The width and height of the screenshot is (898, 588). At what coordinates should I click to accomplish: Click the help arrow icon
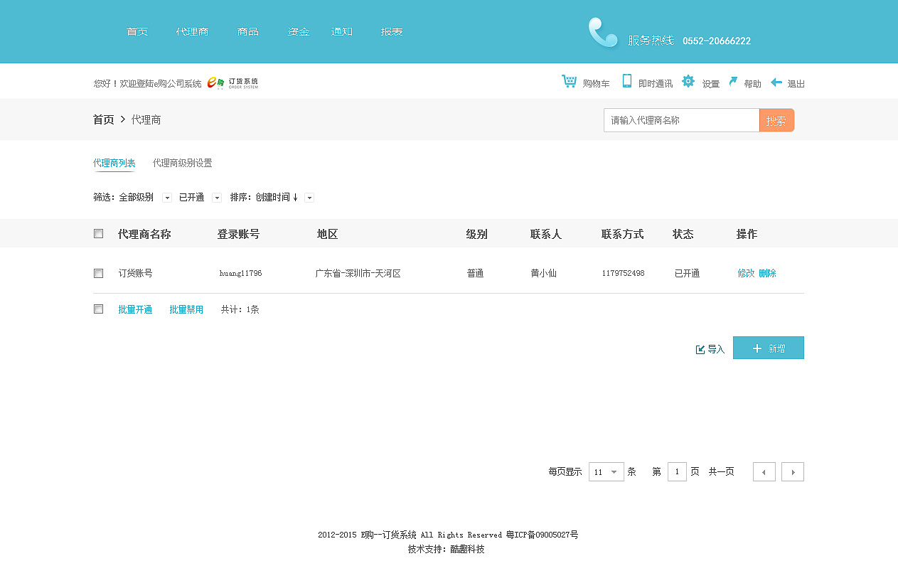point(733,82)
